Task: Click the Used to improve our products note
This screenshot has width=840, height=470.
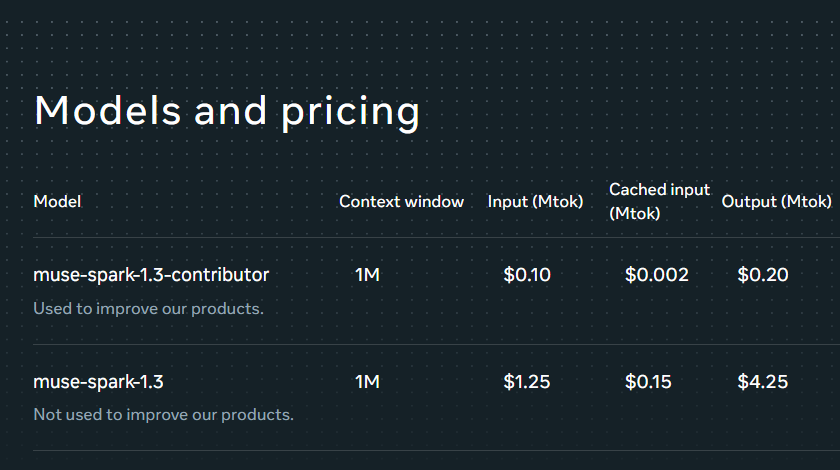Action: pyautogui.click(x=148, y=309)
